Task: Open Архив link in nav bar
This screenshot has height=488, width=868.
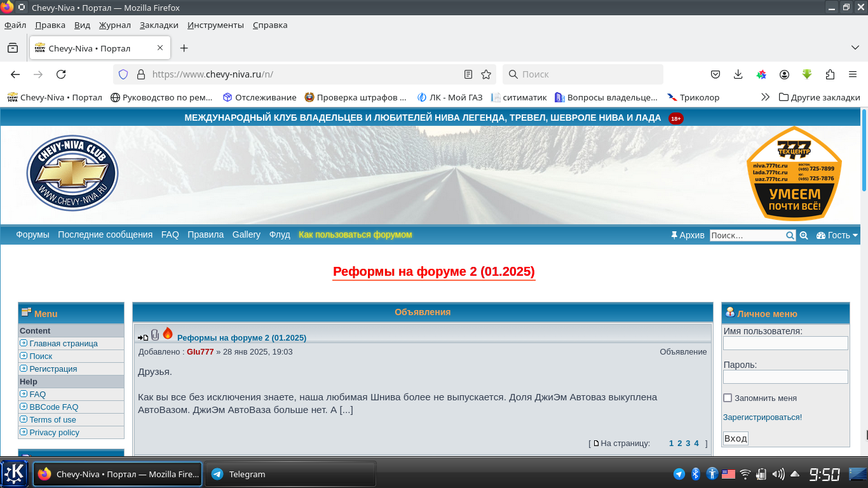Action: click(688, 235)
